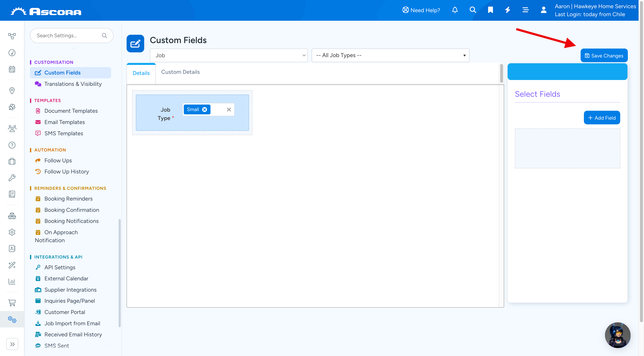The image size is (644, 356).
Task: Open the workflow diagram sidebar icon
Action: pyautogui.click(x=12, y=36)
